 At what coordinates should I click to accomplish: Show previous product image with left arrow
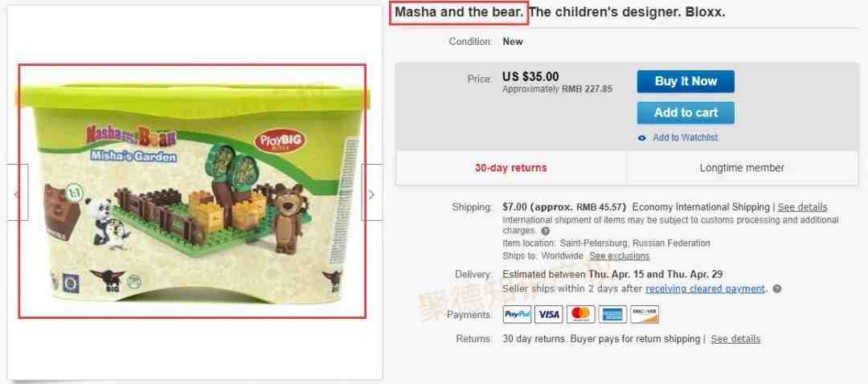pos(18,193)
